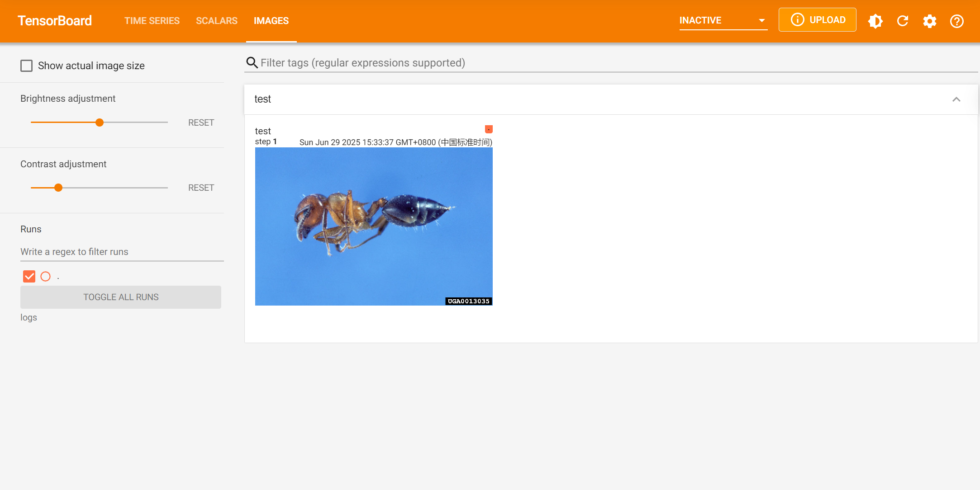Reset the brightness adjustment
980x490 pixels.
tap(201, 122)
